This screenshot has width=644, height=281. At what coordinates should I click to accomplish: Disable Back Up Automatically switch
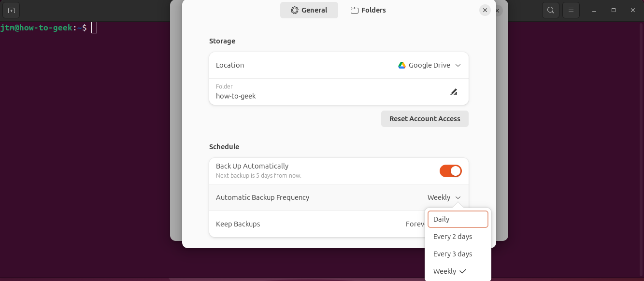[450, 171]
